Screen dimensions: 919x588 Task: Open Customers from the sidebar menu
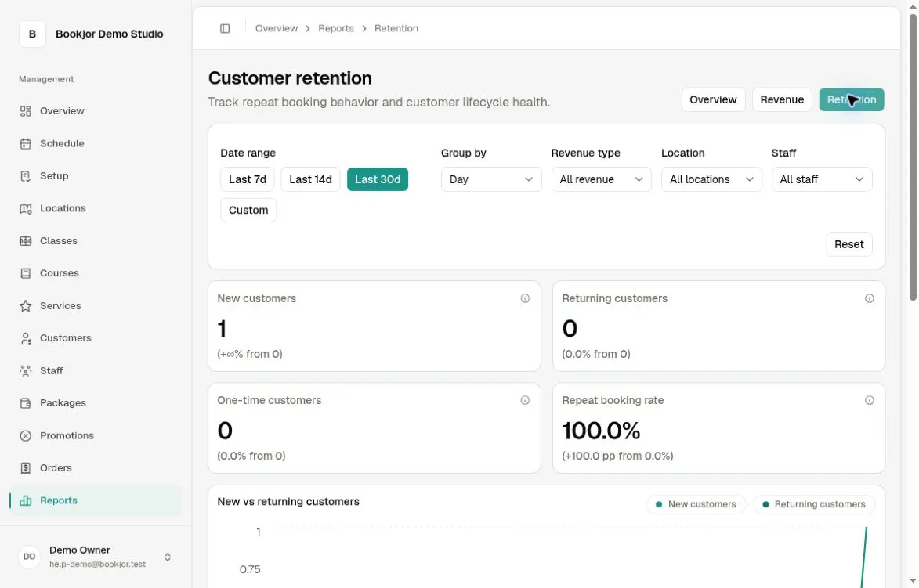click(96, 338)
